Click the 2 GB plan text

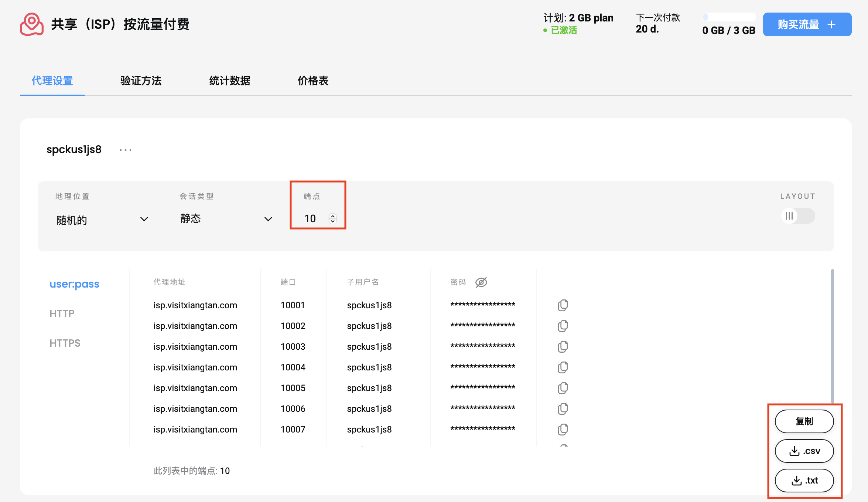(591, 18)
